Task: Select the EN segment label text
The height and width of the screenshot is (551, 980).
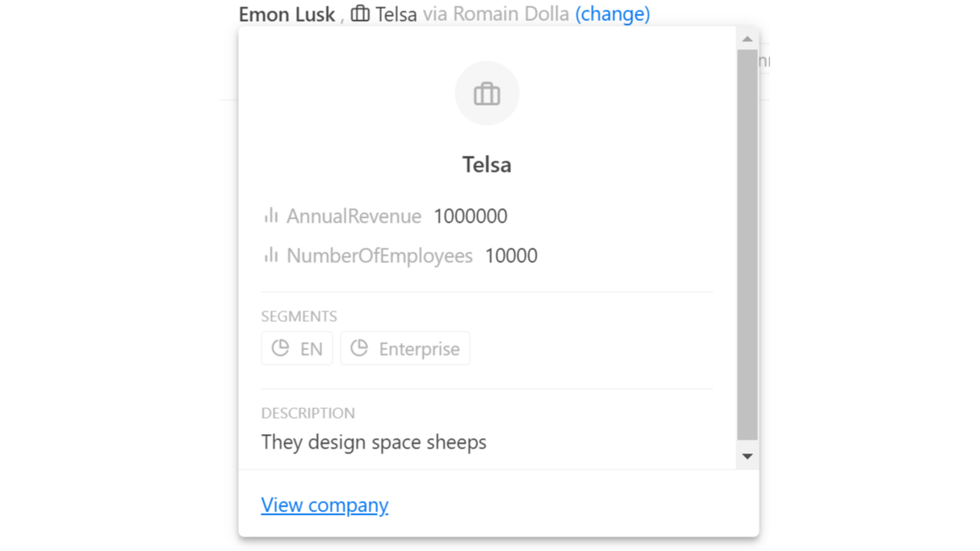Action: pos(311,349)
